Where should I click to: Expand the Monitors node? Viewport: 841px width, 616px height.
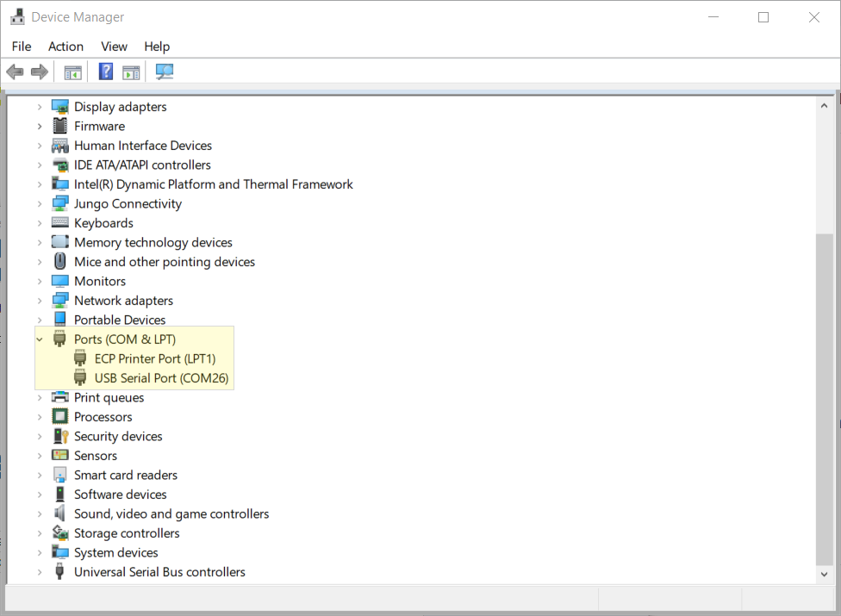40,282
